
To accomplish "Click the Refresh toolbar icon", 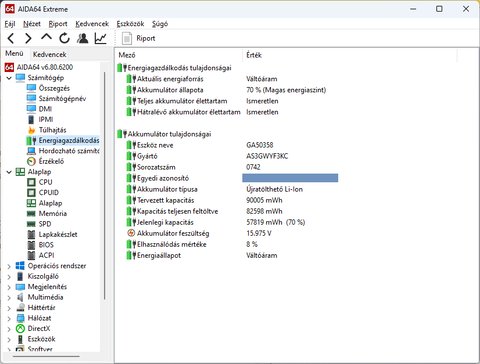I will coord(64,38).
